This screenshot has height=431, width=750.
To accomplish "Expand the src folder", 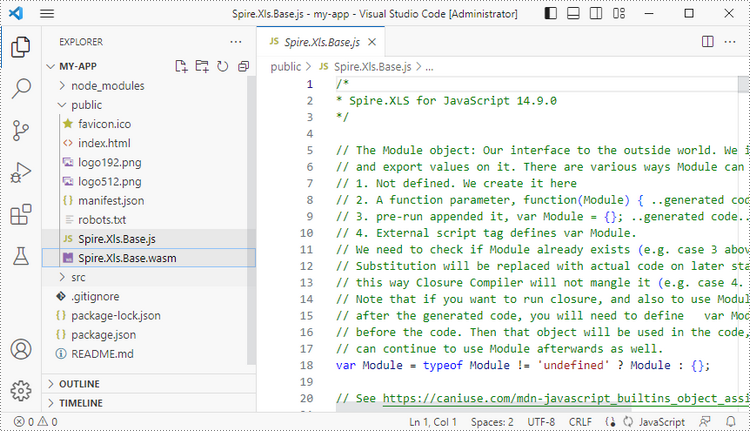I will tap(78, 276).
